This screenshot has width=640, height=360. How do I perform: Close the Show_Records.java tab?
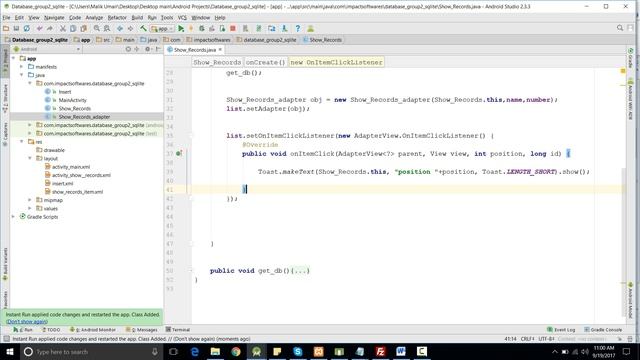tap(220, 49)
